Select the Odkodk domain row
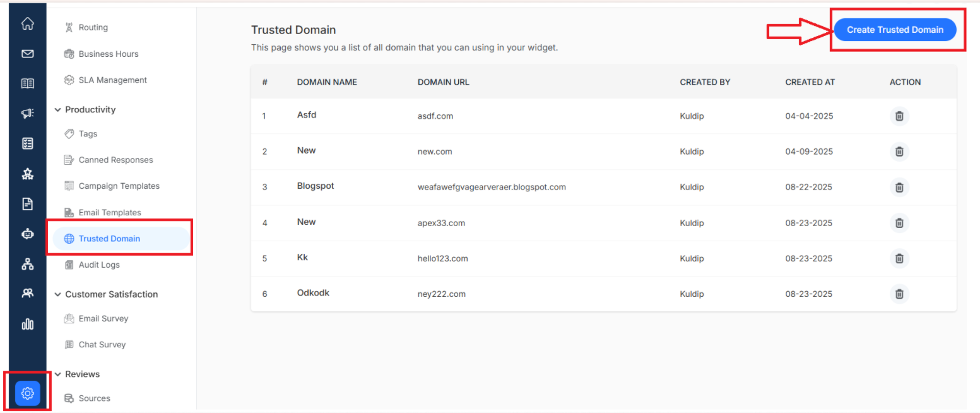980x413 pixels. click(x=603, y=294)
